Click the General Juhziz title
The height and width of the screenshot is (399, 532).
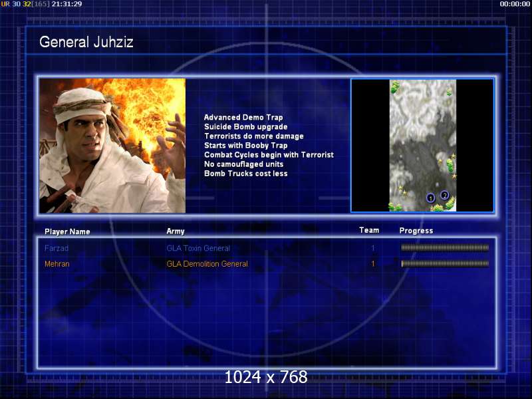pyautogui.click(x=86, y=42)
